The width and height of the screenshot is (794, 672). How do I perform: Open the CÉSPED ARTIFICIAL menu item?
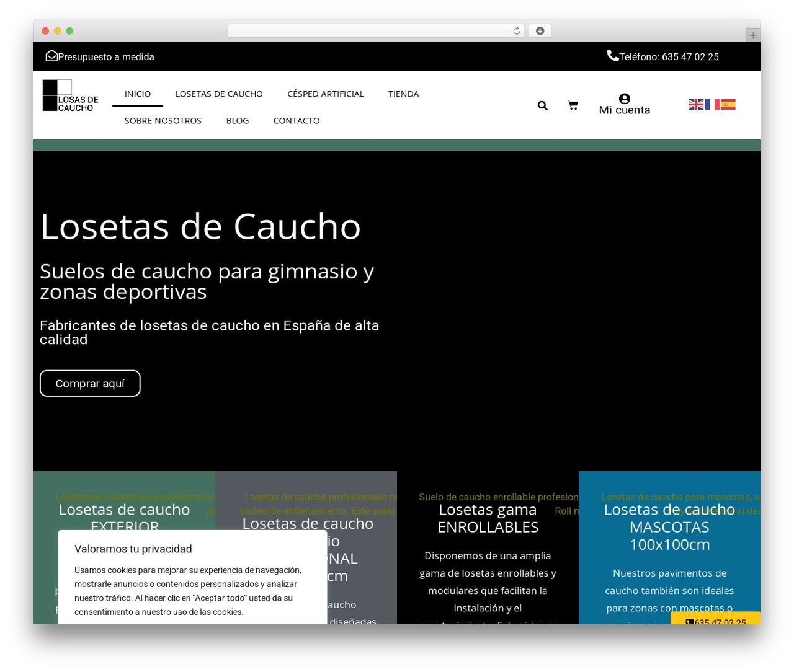pyautogui.click(x=326, y=94)
